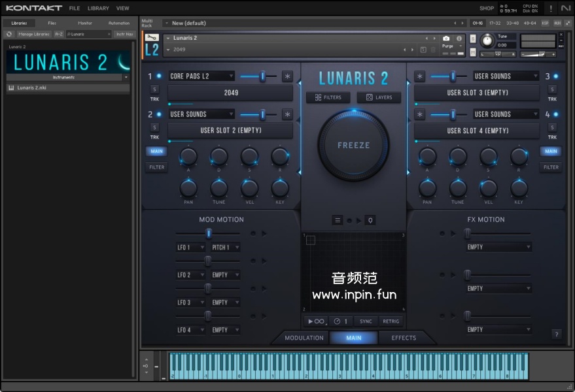Click the hamburger menu icon above XY pad
Image resolution: width=575 pixels, height=392 pixels.
pos(337,220)
